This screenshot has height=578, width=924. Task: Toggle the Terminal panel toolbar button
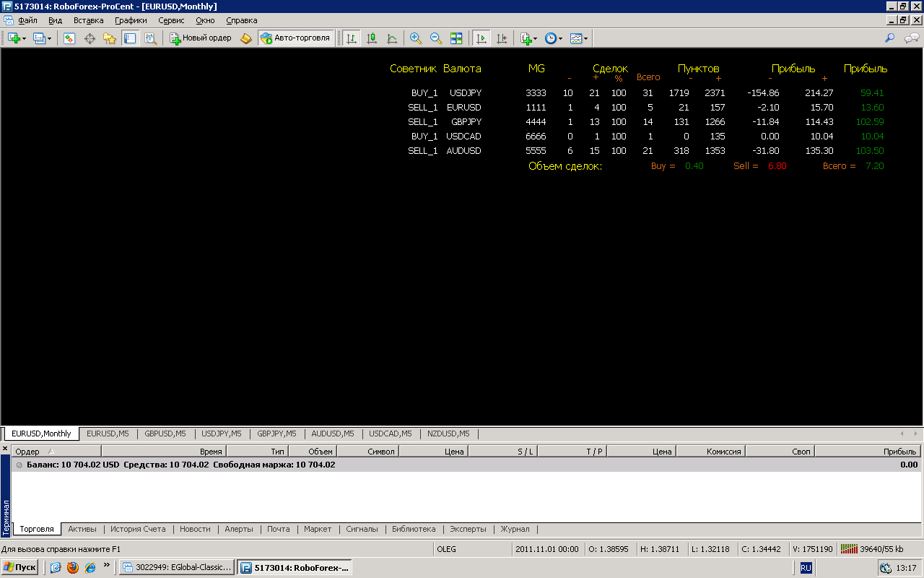pyautogui.click(x=130, y=38)
